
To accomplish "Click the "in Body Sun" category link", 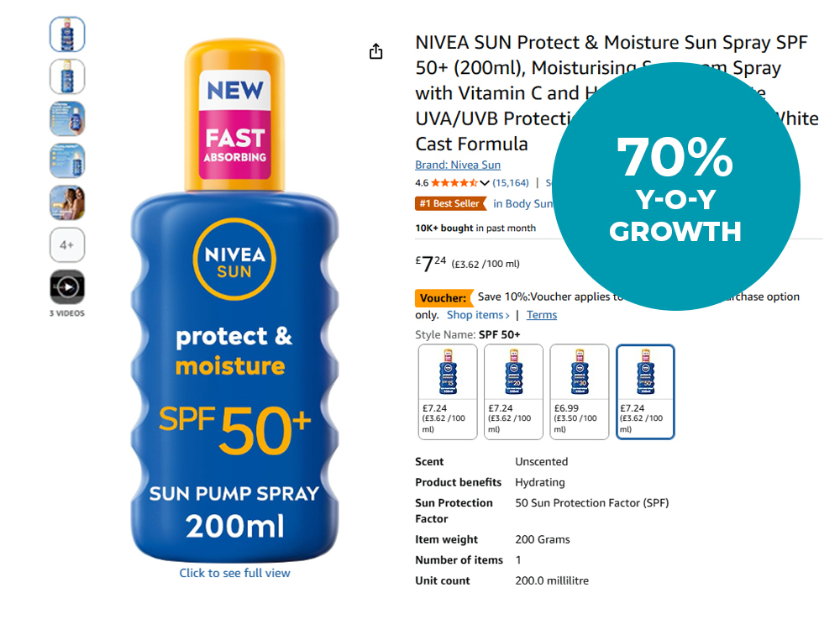I will pos(522,203).
